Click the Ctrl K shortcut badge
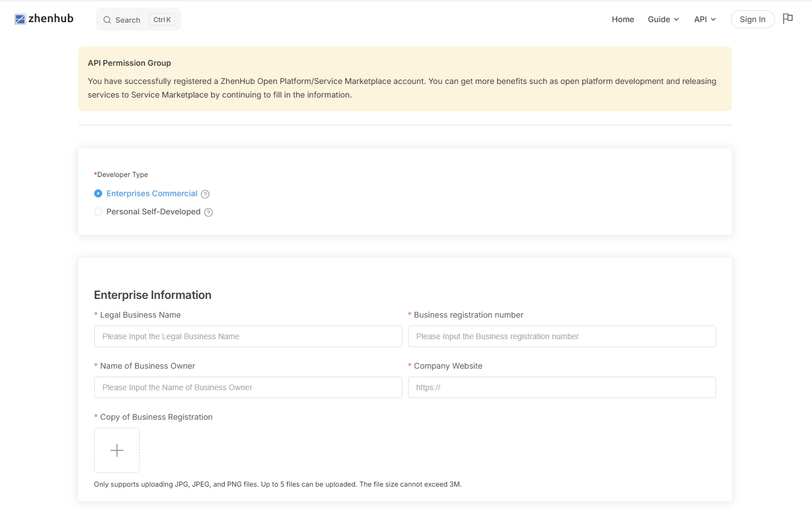This screenshot has height=515, width=812. point(162,20)
